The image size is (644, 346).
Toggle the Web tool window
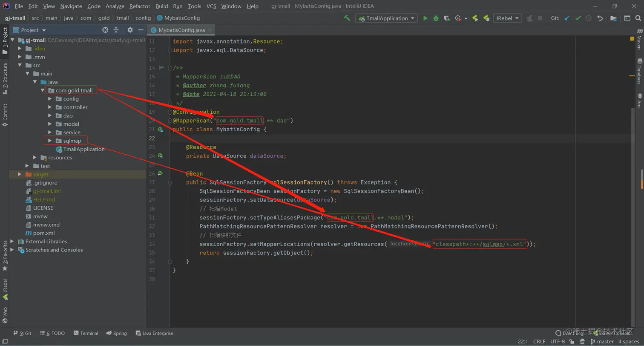click(x=5, y=316)
